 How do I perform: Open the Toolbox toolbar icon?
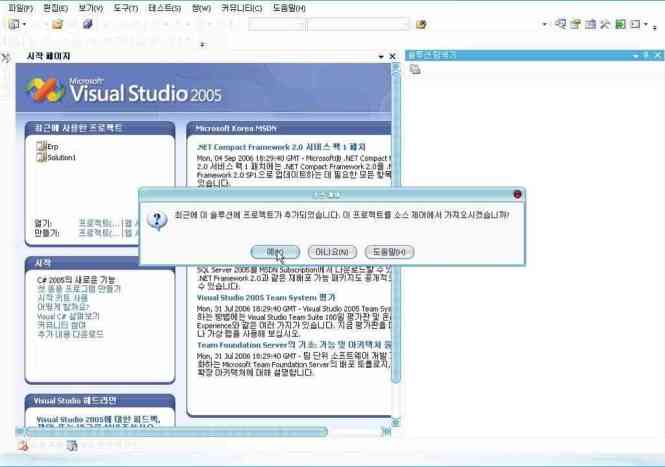tap(605, 24)
